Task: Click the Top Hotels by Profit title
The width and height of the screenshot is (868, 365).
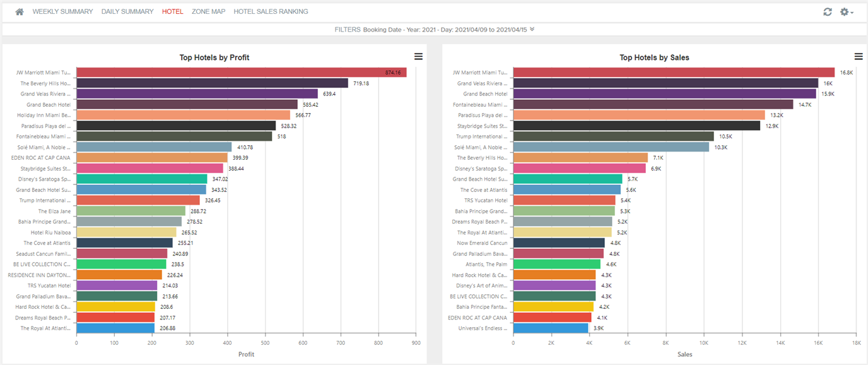Action: tap(214, 57)
